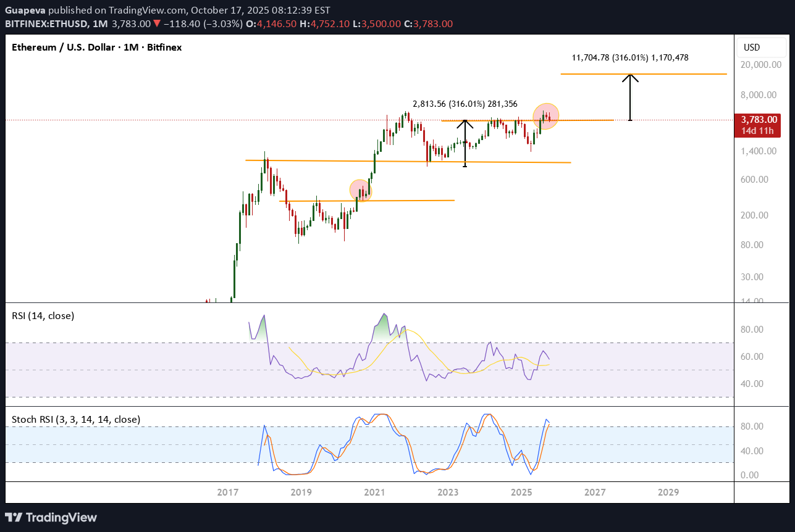Click the red 3,783.00 current price tag

point(757,120)
